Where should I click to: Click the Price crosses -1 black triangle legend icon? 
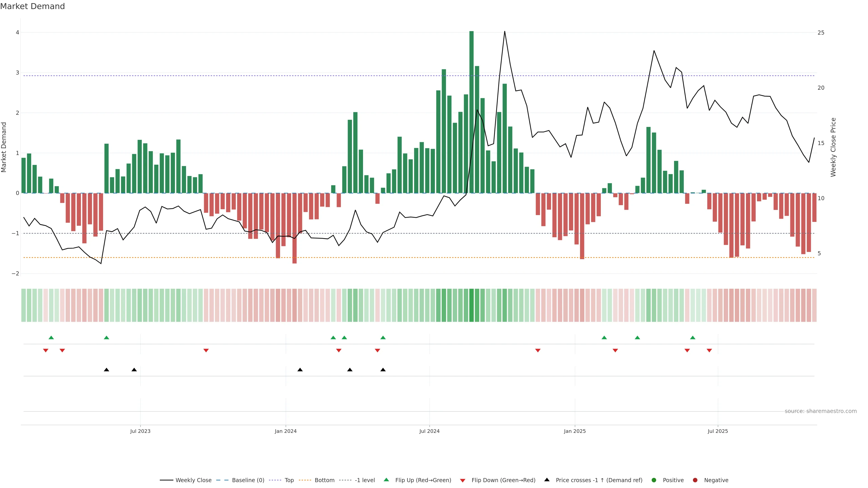[x=547, y=480]
